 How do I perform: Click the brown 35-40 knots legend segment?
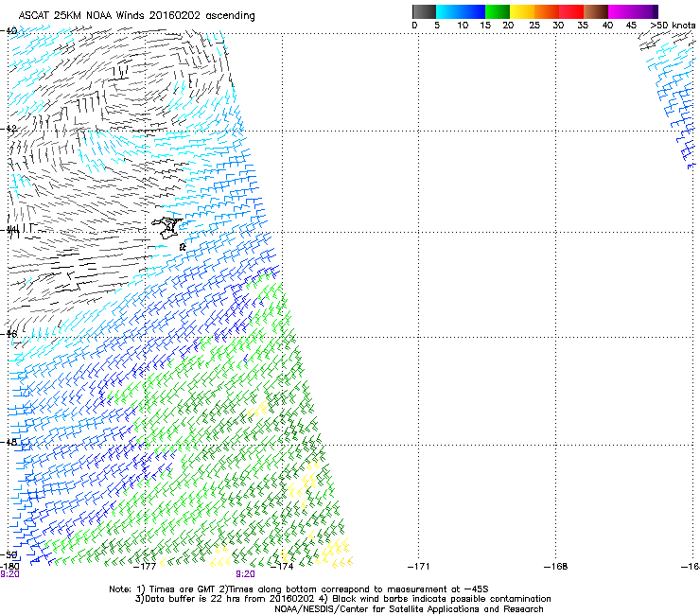tap(596, 11)
